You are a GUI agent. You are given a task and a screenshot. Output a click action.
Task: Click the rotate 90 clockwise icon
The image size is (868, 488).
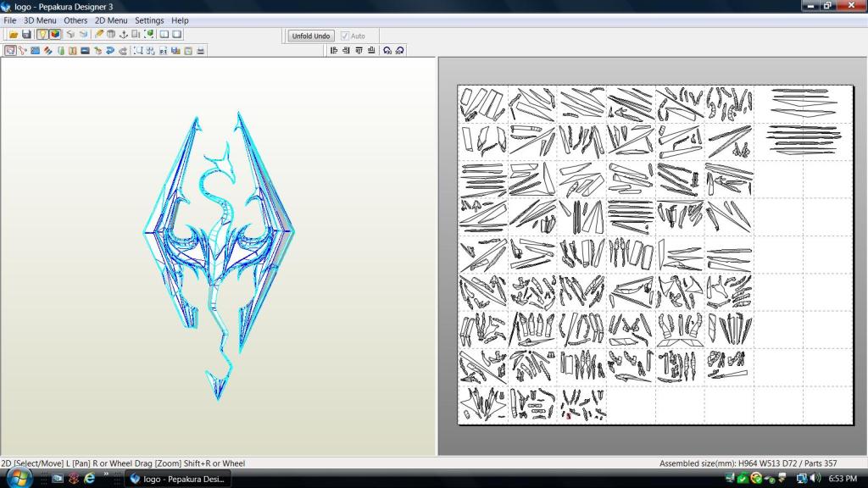pyautogui.click(x=400, y=50)
